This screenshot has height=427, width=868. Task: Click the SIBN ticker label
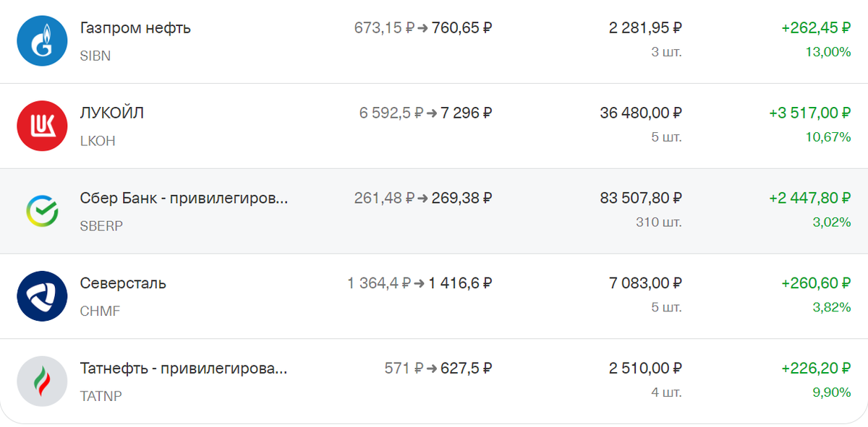[95, 56]
